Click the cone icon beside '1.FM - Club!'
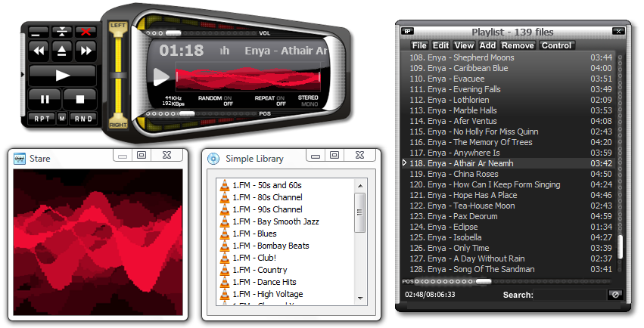The height and width of the screenshot is (328, 644). tap(225, 258)
